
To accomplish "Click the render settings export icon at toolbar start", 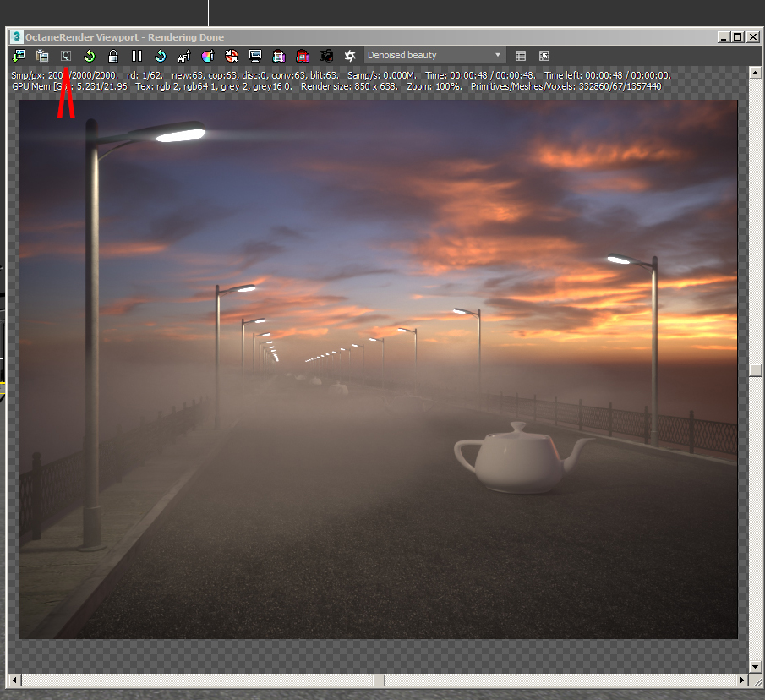I will (x=19, y=56).
